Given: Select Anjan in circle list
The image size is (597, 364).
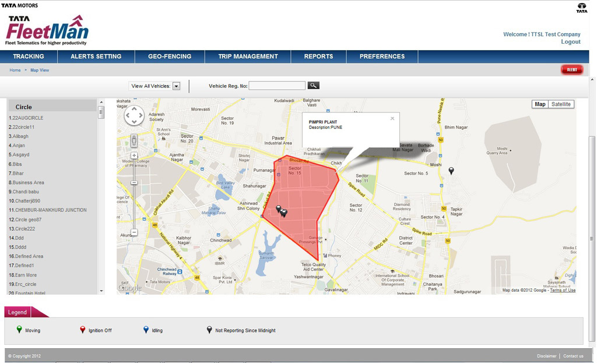Looking at the screenshot, I should [x=17, y=146].
